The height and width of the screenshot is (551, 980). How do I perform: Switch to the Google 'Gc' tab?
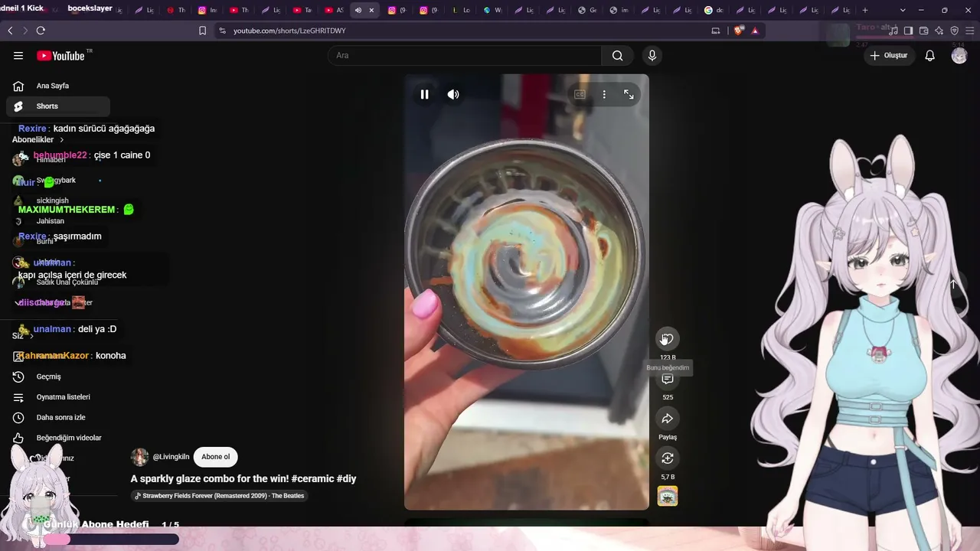(587, 10)
